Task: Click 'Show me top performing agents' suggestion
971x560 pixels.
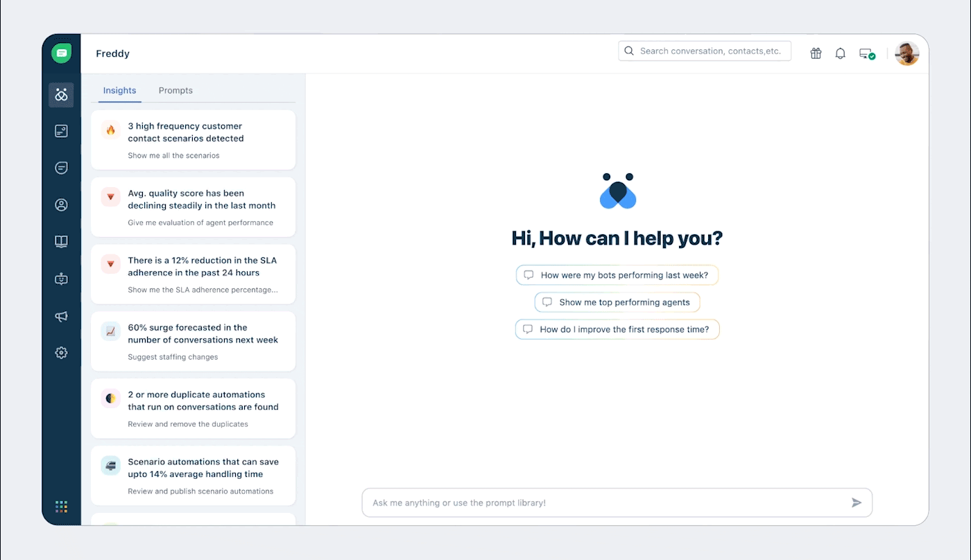Action: click(617, 302)
